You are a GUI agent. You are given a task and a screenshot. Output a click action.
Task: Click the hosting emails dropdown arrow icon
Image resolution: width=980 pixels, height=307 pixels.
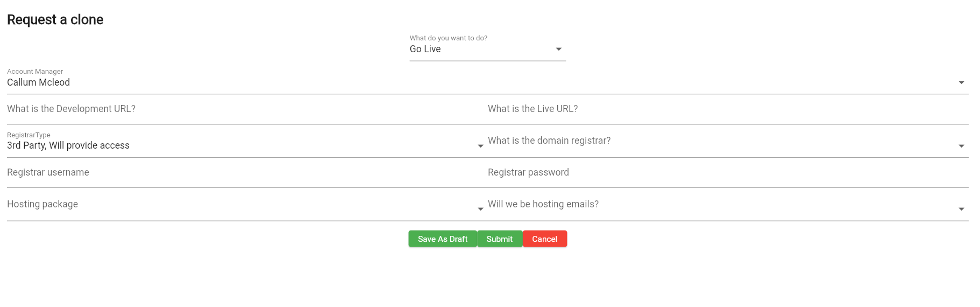click(961, 209)
